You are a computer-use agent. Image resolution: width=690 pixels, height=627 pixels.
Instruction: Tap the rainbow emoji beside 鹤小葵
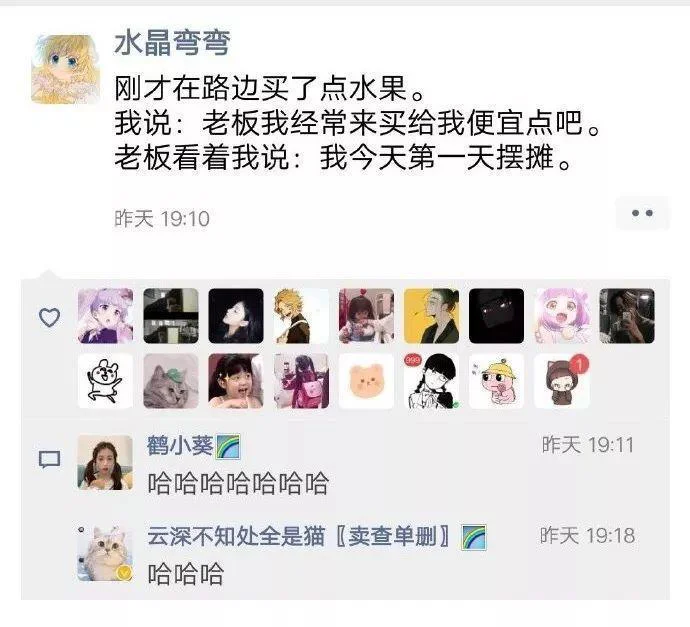228,447
